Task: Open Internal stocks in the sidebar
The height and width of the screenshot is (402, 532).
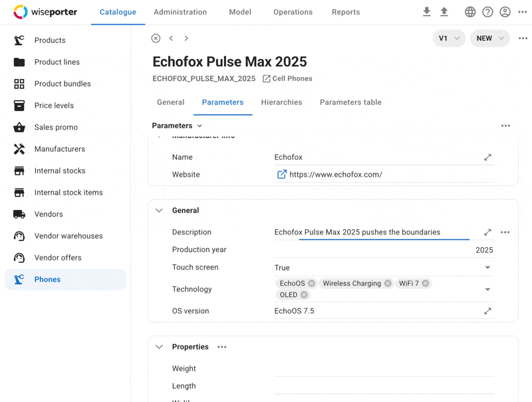Action: tap(65, 171)
